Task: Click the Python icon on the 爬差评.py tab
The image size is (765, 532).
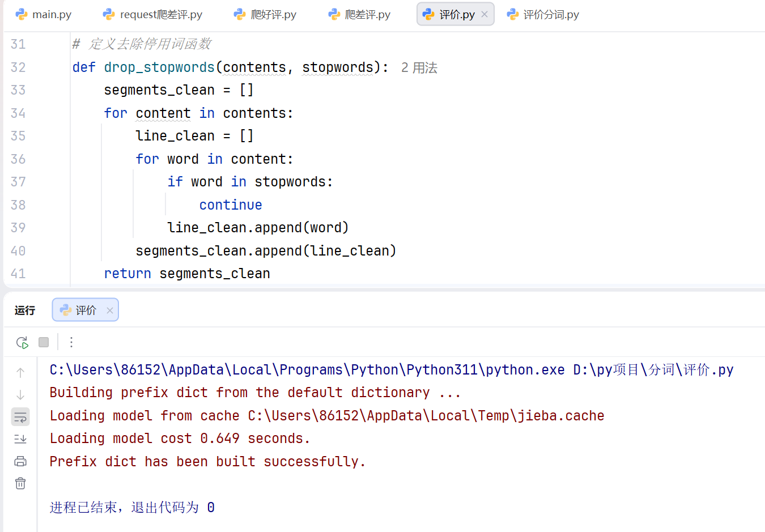Action: pos(334,14)
